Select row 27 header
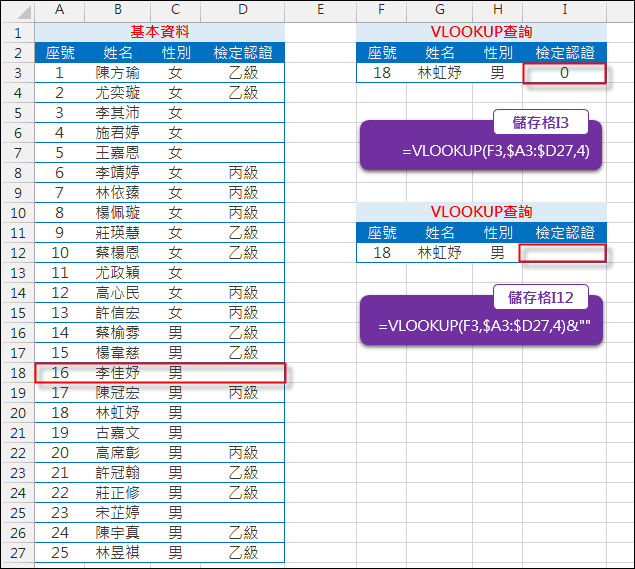Image resolution: width=635 pixels, height=569 pixels. click(x=18, y=553)
